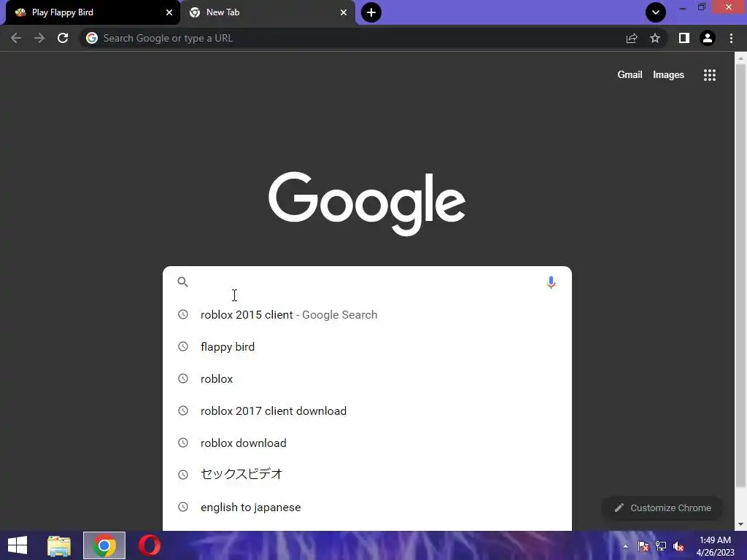
Task: Share this page via the share icon
Action: tap(632, 38)
